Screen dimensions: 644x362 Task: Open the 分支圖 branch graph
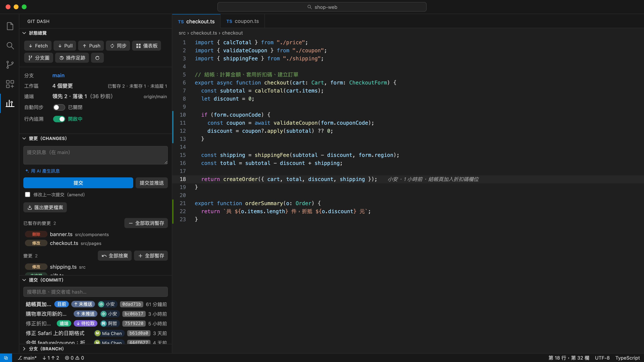[38, 58]
